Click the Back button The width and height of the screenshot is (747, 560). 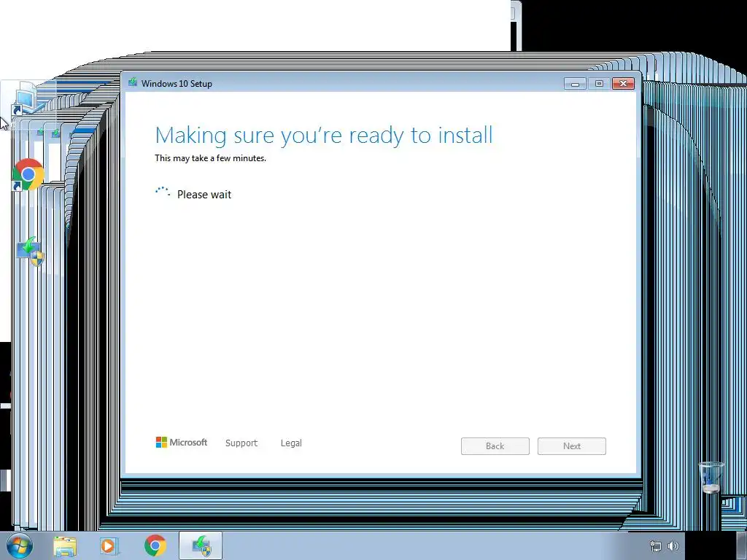pos(495,446)
